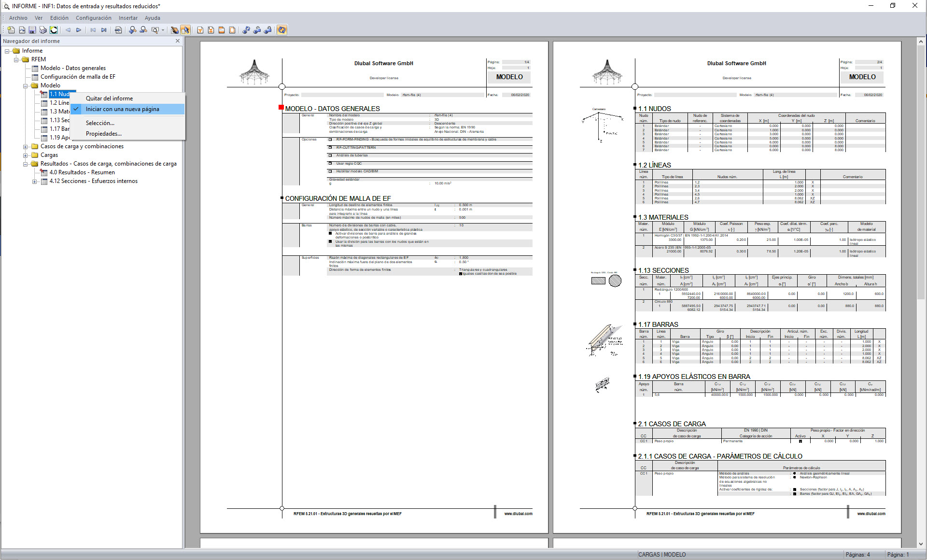Click the printer toolbar icon
The image size is (927, 560).
coord(43,30)
